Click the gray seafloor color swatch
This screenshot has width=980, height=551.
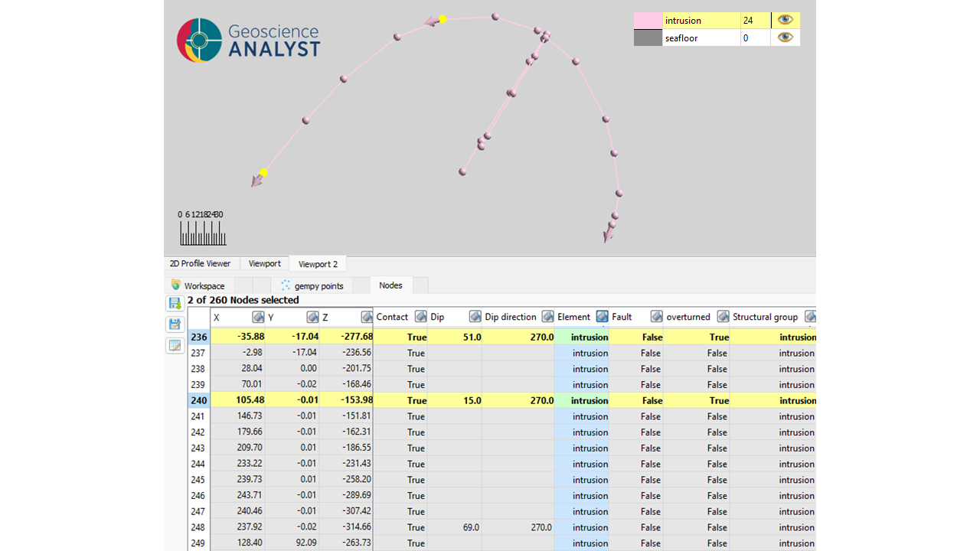[648, 37]
